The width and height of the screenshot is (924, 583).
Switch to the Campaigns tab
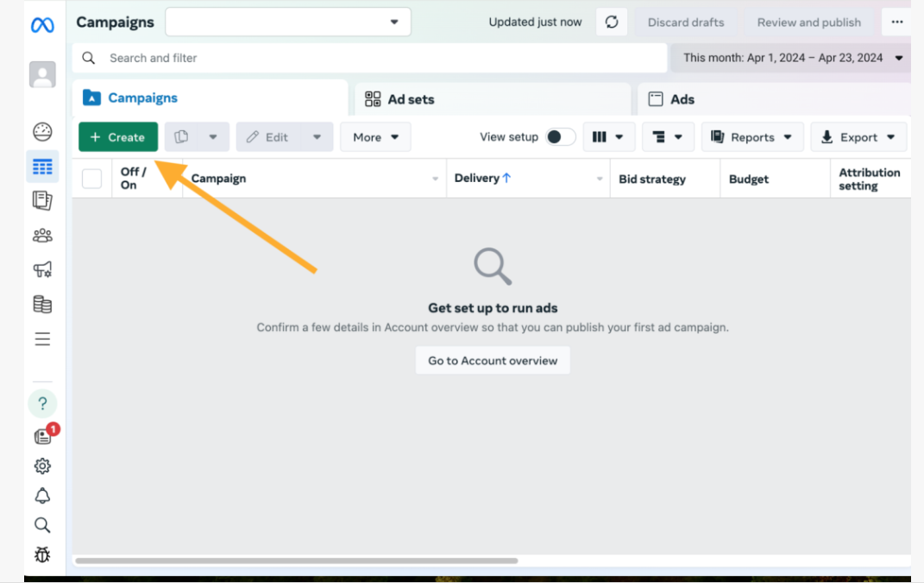coord(210,97)
